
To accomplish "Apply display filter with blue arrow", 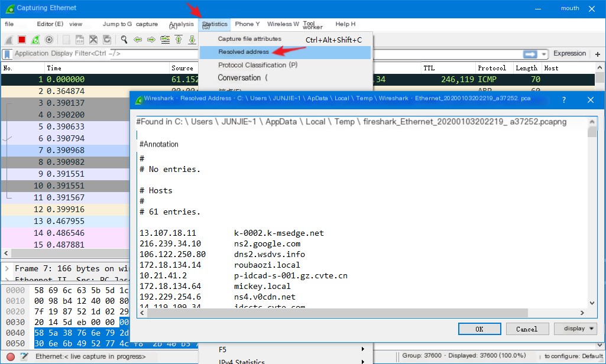I will click(530, 54).
